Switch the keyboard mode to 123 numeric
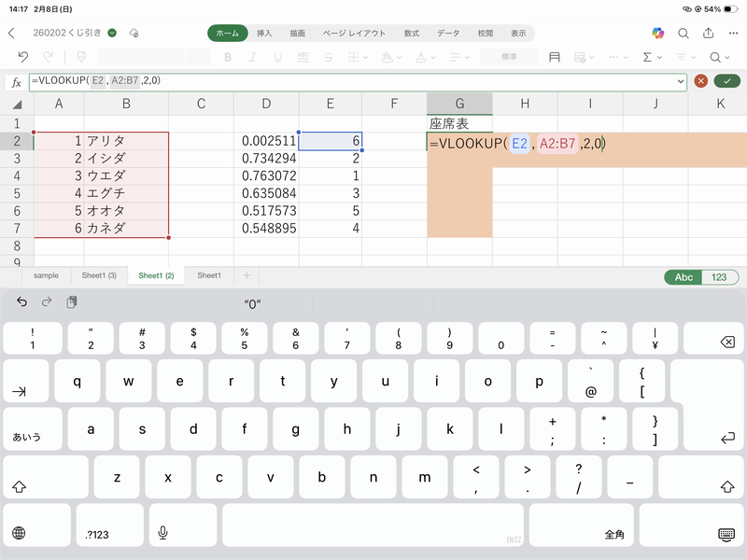The image size is (747, 560). 718,277
